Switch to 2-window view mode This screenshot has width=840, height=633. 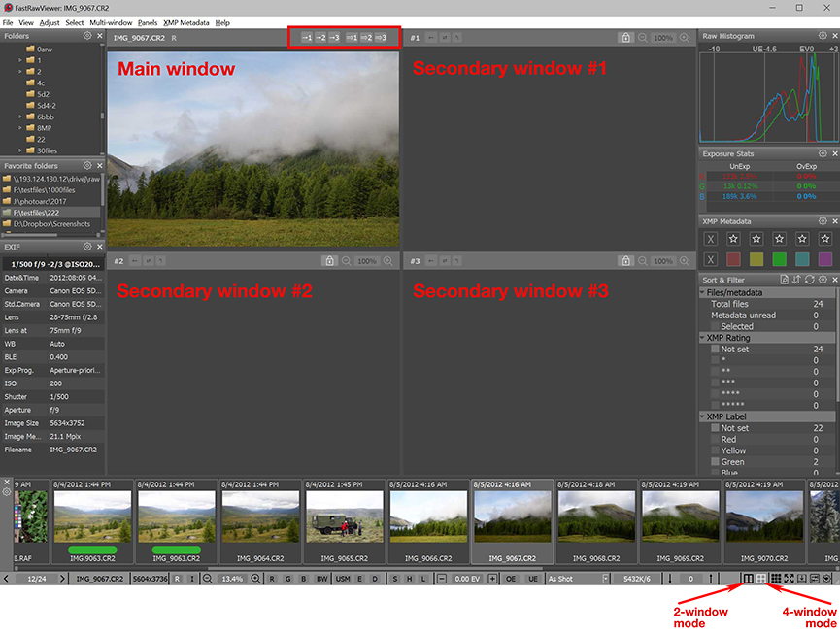click(x=748, y=579)
